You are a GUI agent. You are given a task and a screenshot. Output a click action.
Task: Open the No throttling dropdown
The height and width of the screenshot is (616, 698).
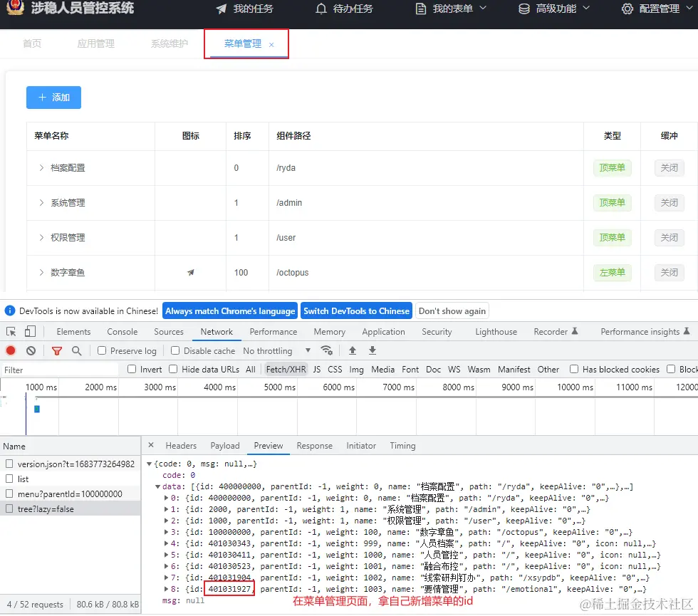277,350
